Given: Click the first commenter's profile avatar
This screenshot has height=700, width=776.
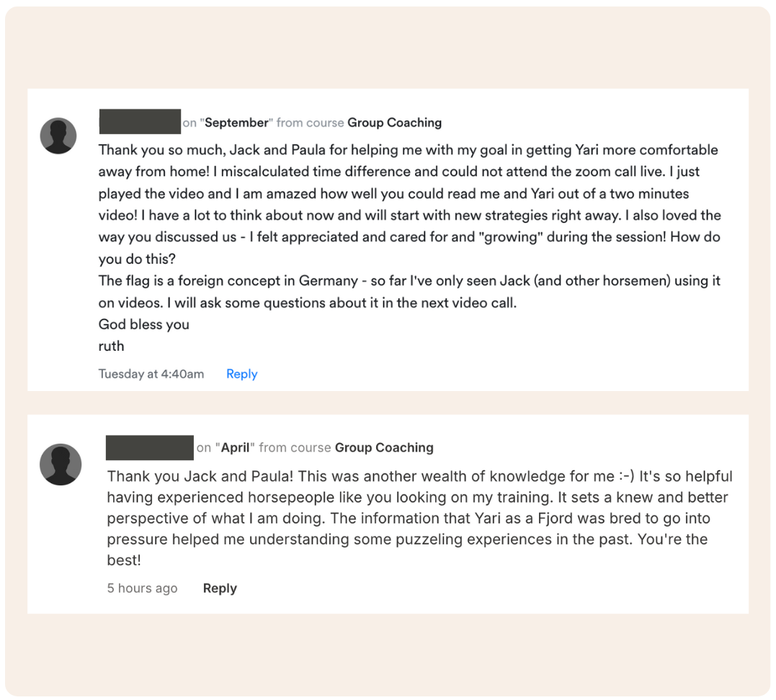Looking at the screenshot, I should click(58, 136).
